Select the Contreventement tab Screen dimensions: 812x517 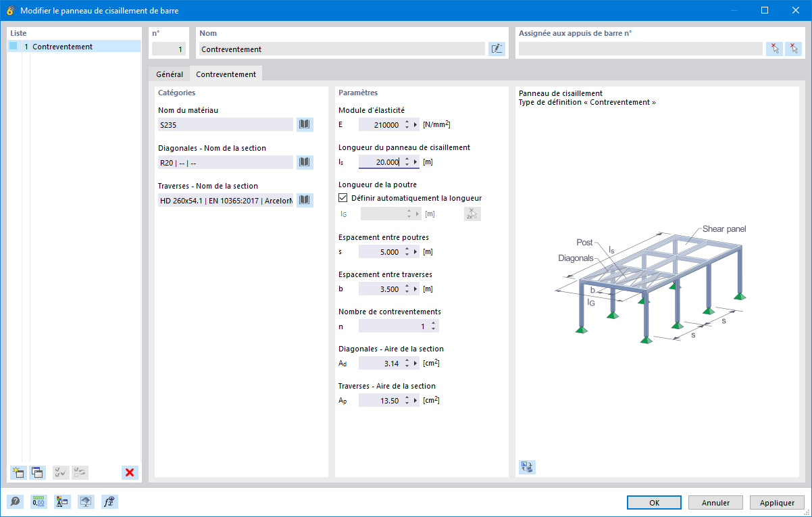[x=226, y=74]
